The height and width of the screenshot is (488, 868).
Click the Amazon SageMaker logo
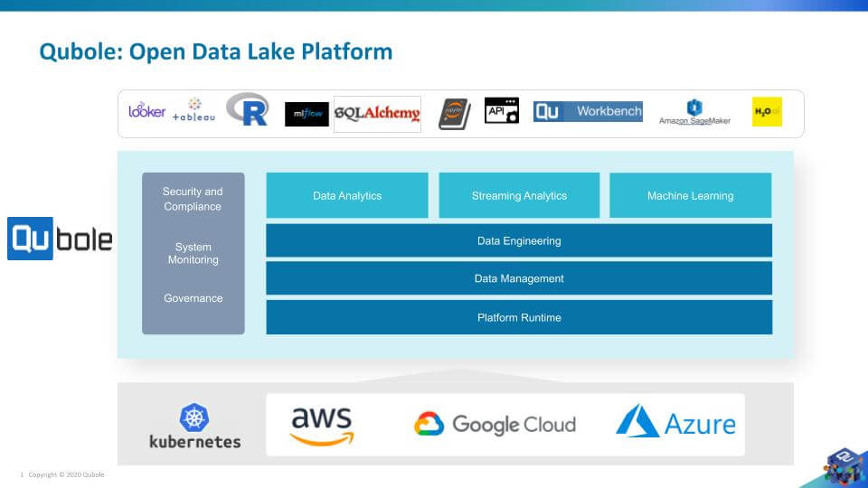[694, 112]
